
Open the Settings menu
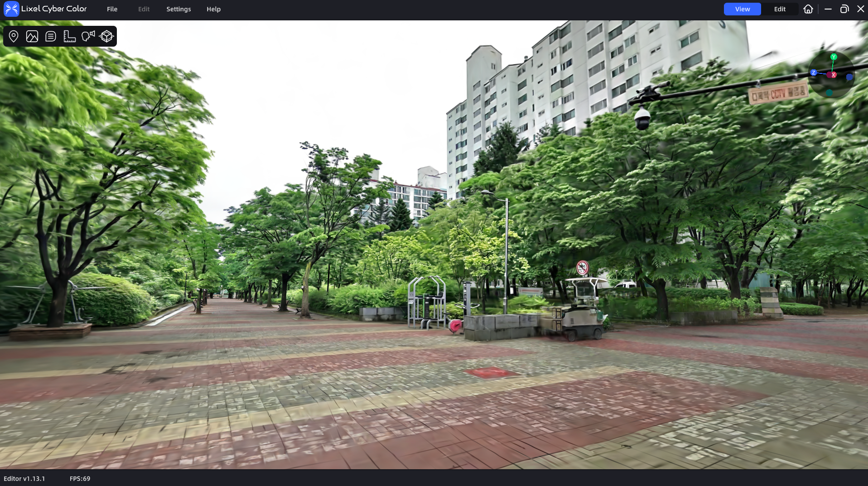coord(178,9)
